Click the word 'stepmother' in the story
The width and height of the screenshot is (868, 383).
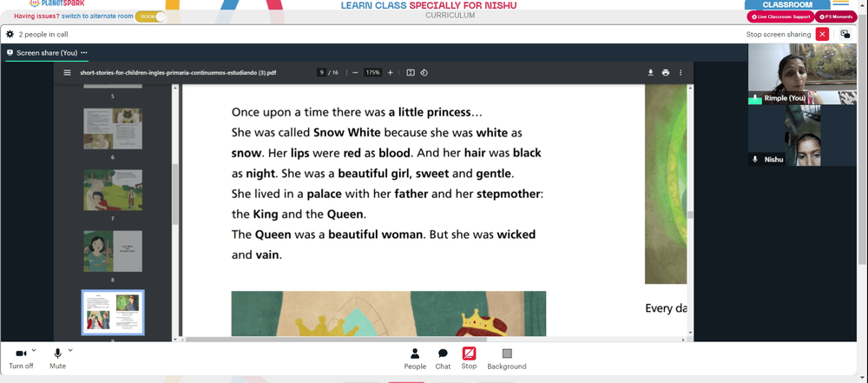[x=508, y=194]
